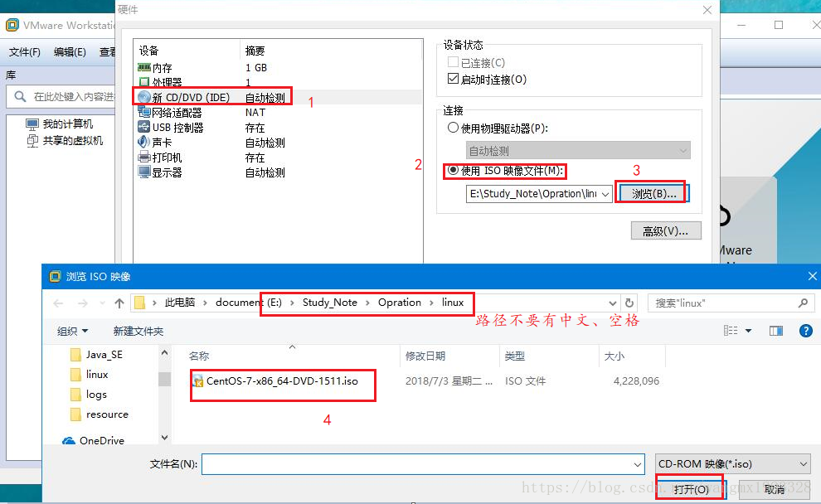Image resolution: width=821 pixels, height=504 pixels.
Task: Refresh the current folder listing
Action: coord(629,303)
